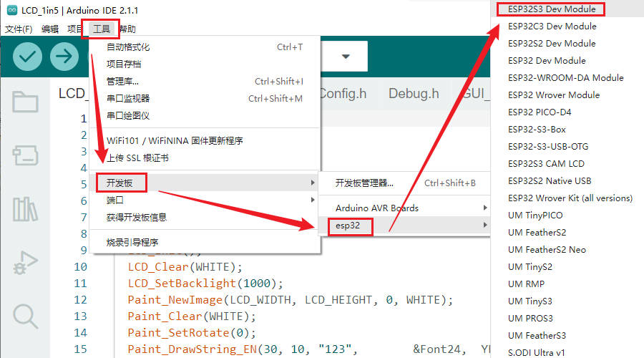This screenshot has width=644, height=358.
Task: Choose ESP32S3 Dev Module board
Action: point(567,9)
